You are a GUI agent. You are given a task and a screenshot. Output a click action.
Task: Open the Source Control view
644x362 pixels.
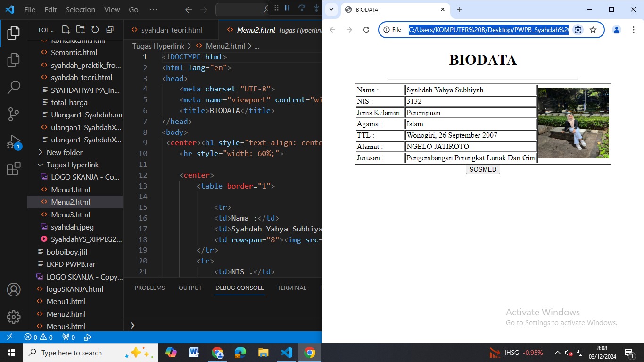coord(14,114)
